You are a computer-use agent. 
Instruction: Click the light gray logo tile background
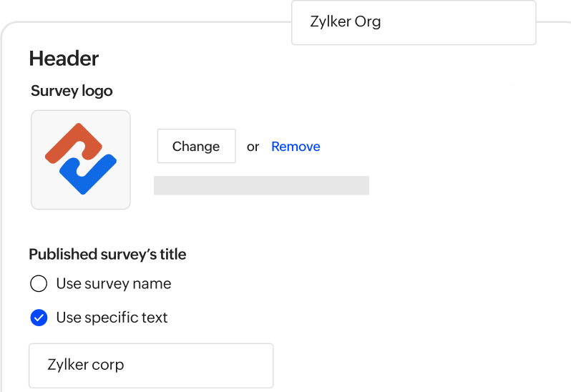(43, 197)
